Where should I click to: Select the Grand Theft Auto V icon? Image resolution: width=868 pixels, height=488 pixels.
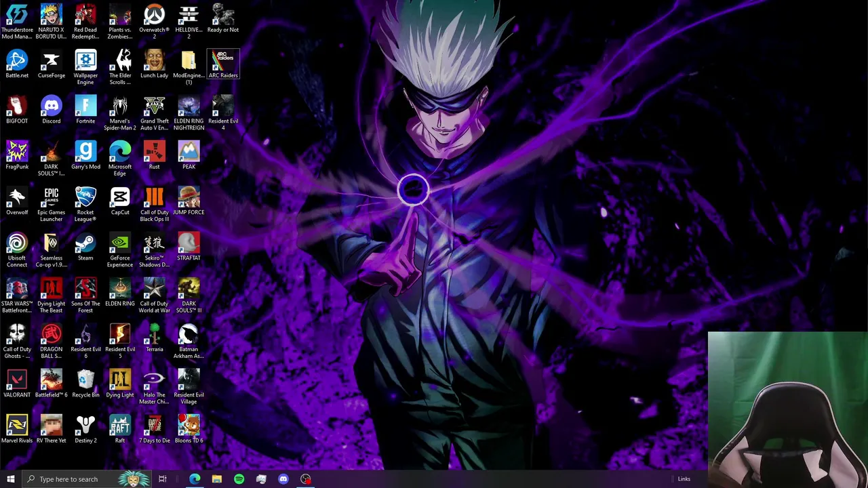tap(154, 113)
